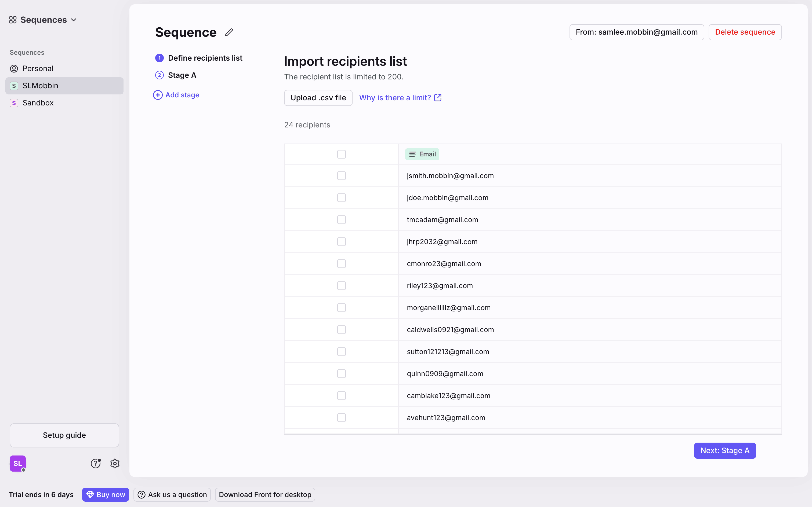This screenshot has height=507, width=812.
Task: Select the Sandbox workspace in sidebar
Action: (38, 103)
